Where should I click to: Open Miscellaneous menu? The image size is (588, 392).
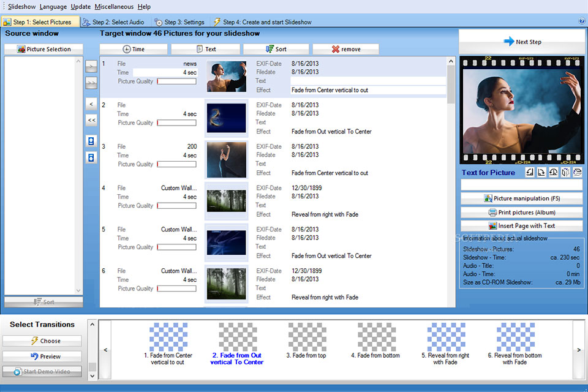114,7
